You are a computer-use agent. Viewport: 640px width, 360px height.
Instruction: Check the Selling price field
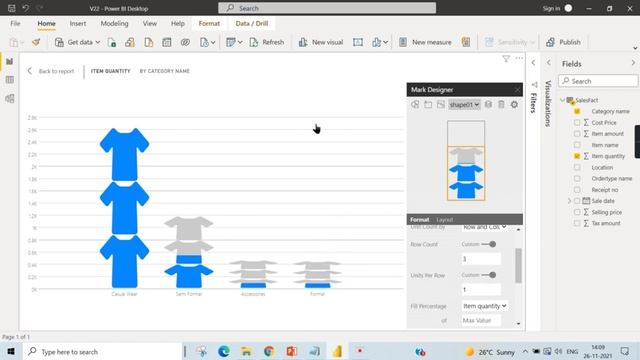coord(577,212)
